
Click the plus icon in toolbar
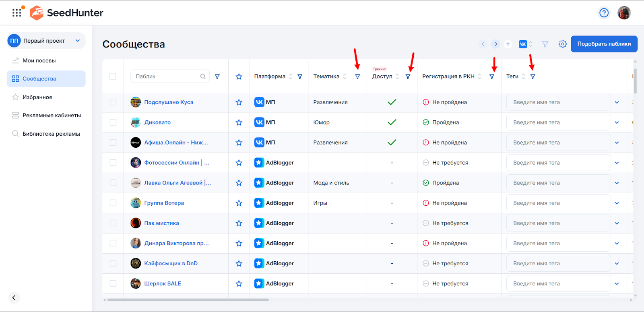coord(508,44)
